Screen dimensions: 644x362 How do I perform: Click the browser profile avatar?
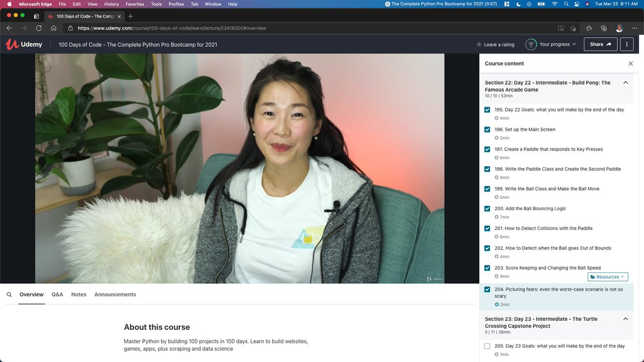pos(619,28)
